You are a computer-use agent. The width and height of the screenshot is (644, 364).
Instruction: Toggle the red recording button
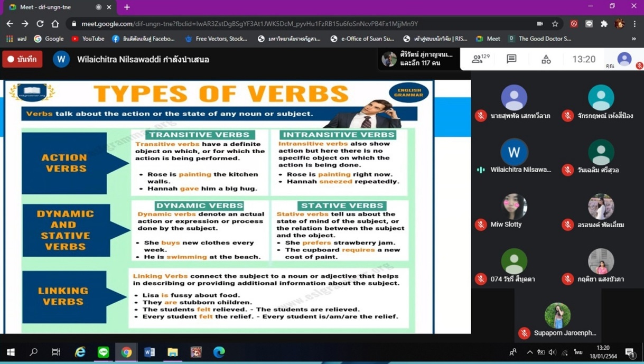[22, 59]
